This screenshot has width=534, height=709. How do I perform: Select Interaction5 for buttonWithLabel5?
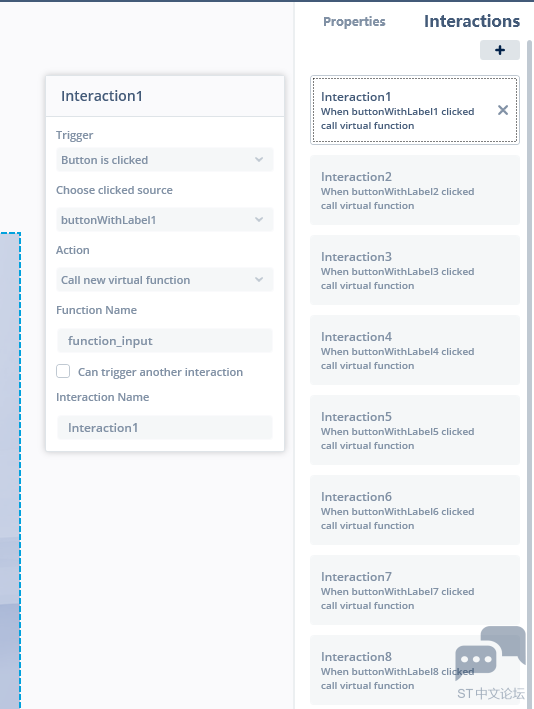tap(415, 430)
